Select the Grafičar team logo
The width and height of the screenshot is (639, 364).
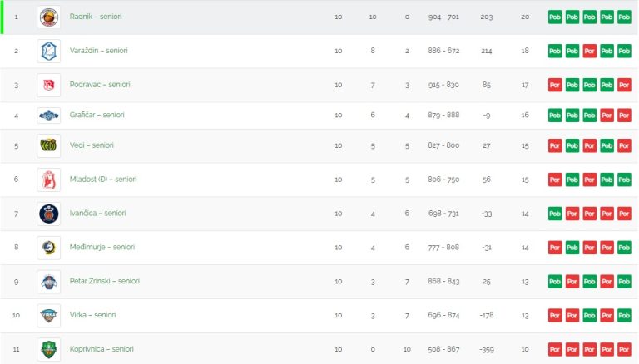tap(48, 116)
